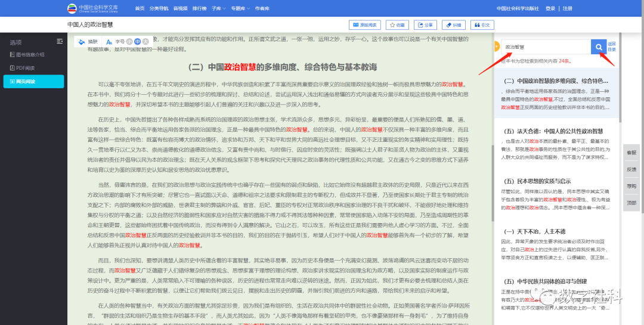Add book to favorites with 收藏
644x325 pixels.
pos(396,25)
